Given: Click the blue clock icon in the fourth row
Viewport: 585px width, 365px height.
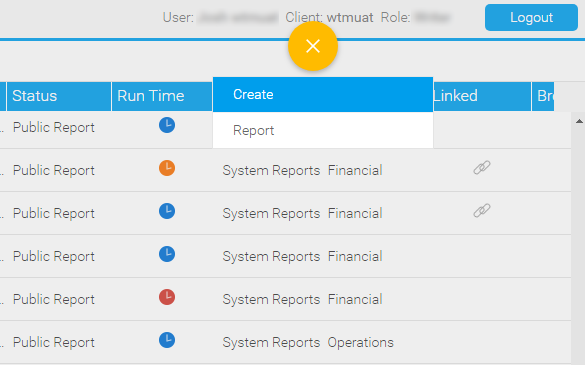Looking at the screenshot, I should 167,254.
